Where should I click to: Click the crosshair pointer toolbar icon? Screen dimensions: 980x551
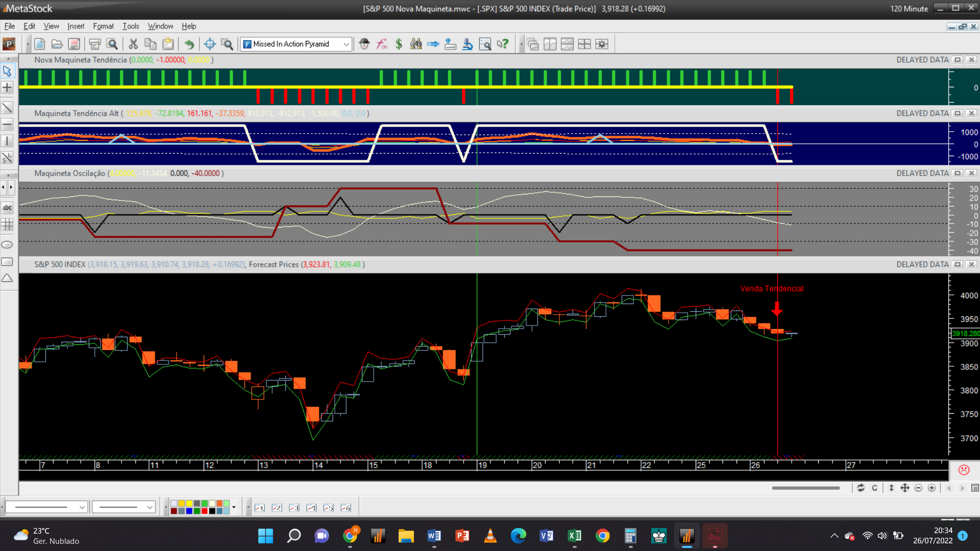point(209,44)
